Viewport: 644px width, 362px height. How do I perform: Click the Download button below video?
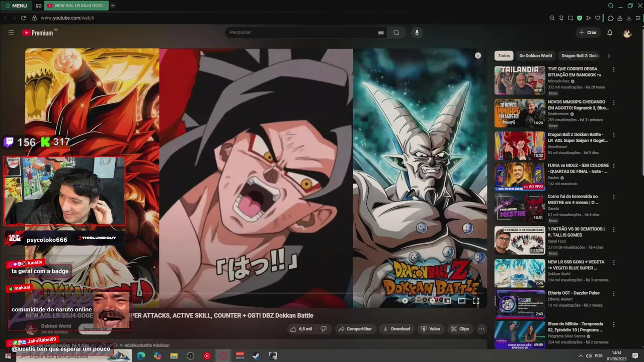[396, 329]
